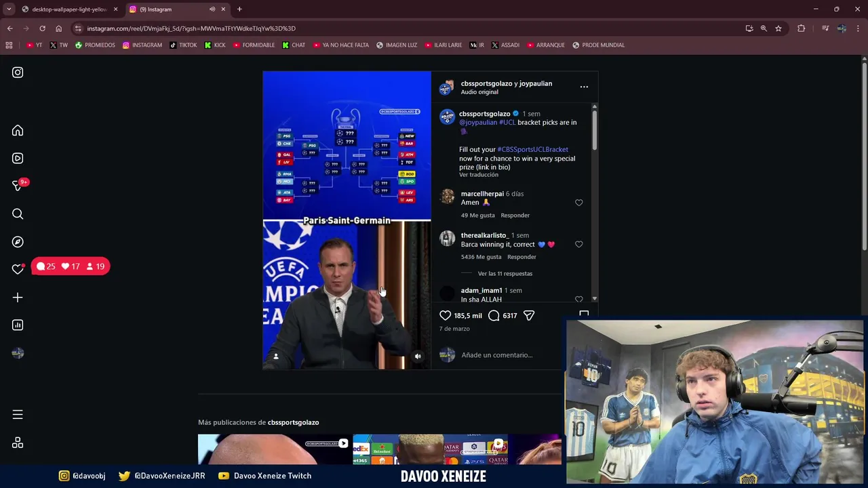Viewport: 868px width, 488px height.
Task: Like adam_imam1's comment
Action: tap(578, 299)
